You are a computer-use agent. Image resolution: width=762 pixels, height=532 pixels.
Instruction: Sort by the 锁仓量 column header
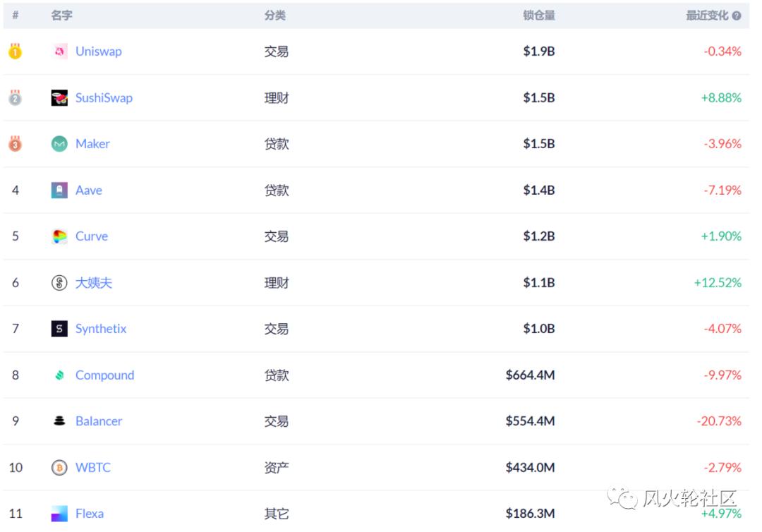pyautogui.click(x=539, y=16)
